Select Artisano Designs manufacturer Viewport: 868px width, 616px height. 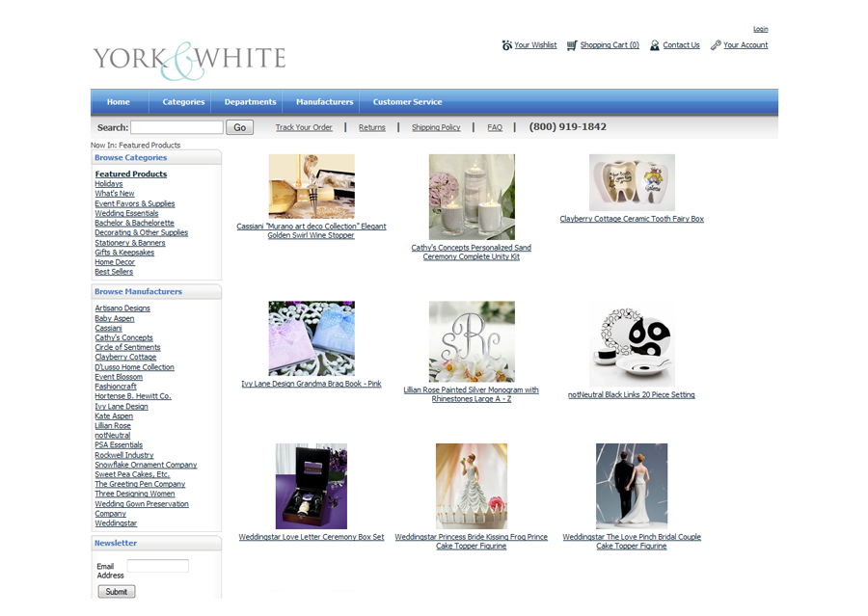(122, 308)
